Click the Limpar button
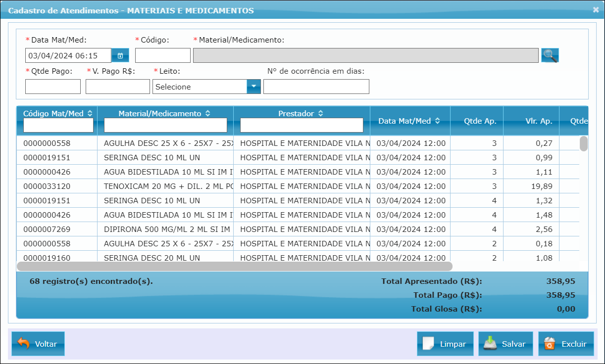 445,344
